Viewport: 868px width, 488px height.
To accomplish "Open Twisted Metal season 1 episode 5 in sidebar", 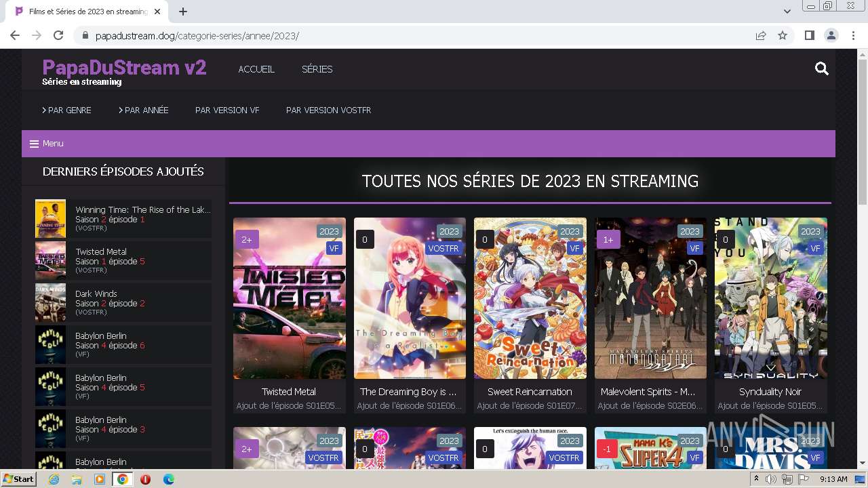I will pos(123,261).
